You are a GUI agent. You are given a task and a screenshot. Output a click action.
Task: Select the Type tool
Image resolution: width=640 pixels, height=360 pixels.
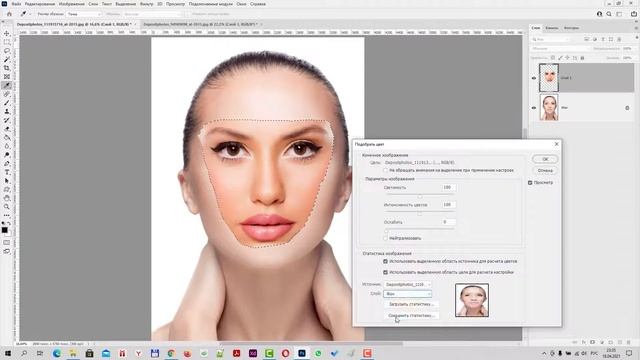click(x=7, y=172)
